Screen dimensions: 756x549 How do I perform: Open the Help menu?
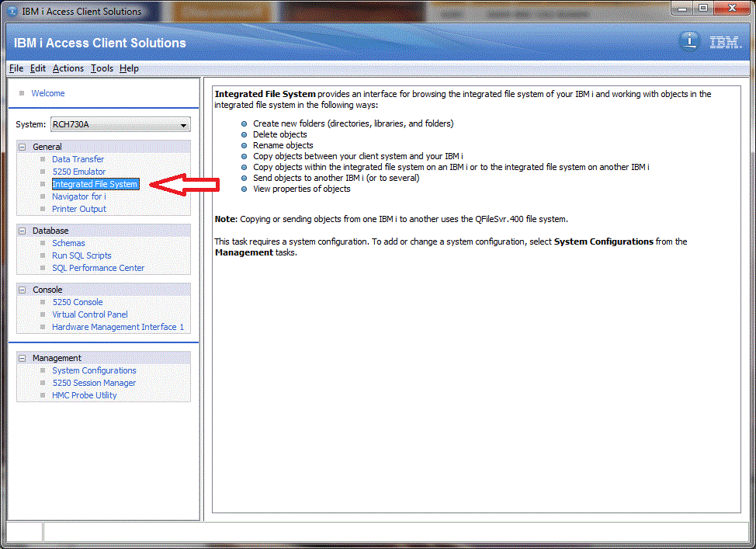pyautogui.click(x=129, y=68)
